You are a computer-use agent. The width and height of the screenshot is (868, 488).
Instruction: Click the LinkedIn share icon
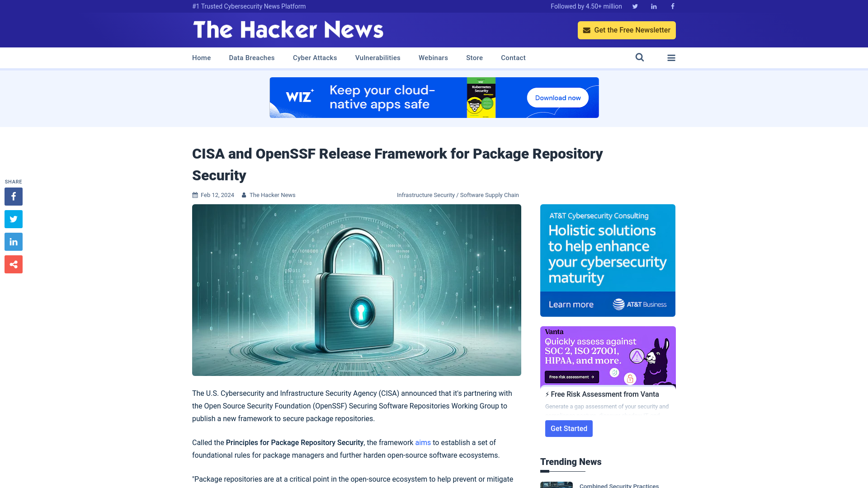tap(13, 241)
